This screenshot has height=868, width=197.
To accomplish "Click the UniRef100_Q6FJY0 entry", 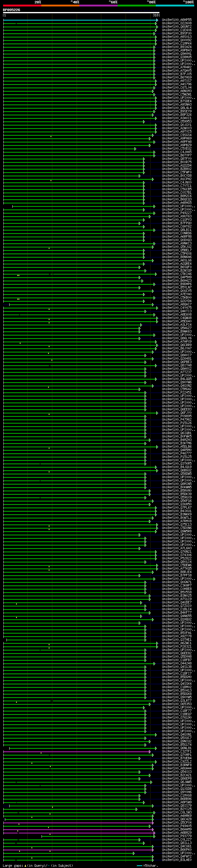I will click(x=177, y=413).
